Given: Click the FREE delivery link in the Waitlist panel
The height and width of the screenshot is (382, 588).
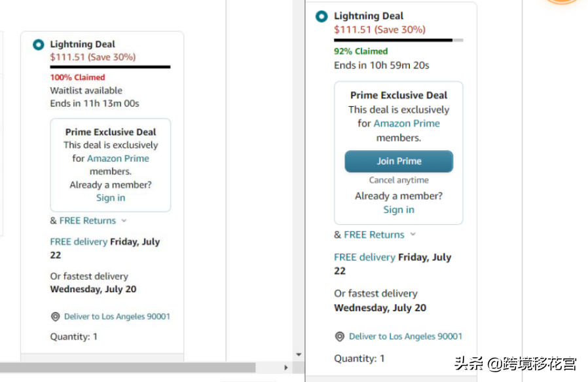Looking at the screenshot, I should click(79, 242).
